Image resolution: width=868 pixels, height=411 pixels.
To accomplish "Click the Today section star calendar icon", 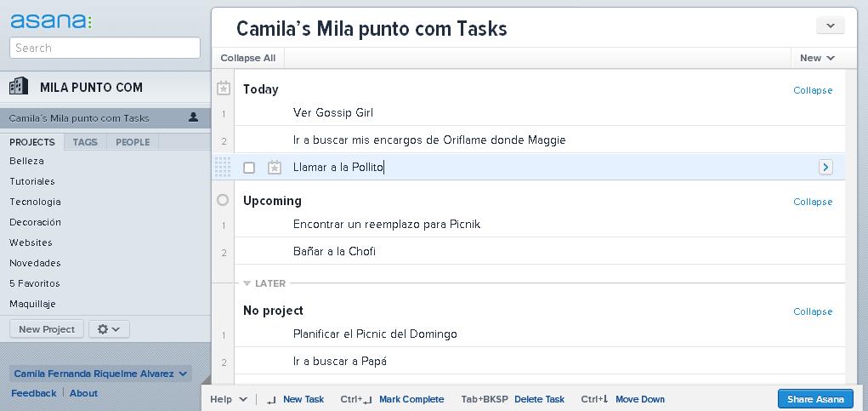I will tap(223, 88).
